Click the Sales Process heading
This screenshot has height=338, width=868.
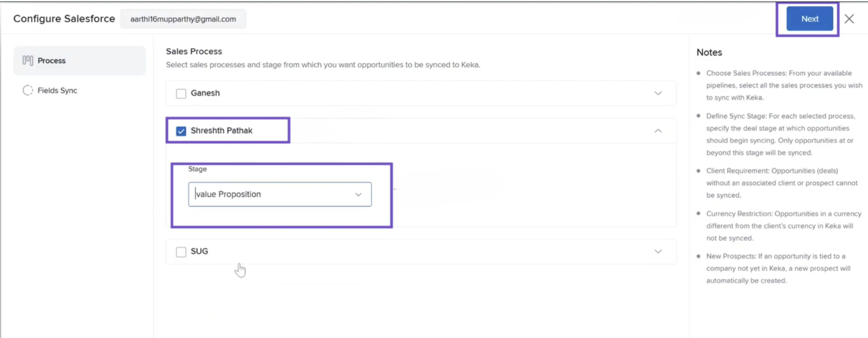pyautogui.click(x=194, y=51)
